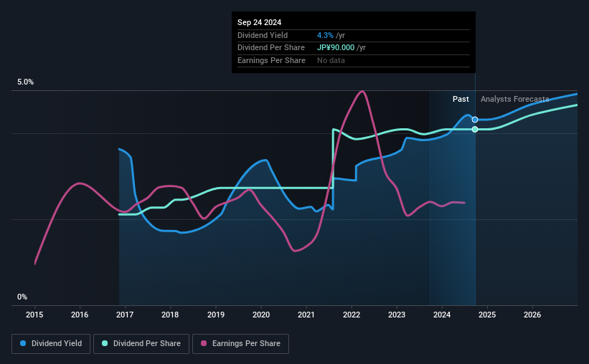Select the teal Dividend Per Share data marker
Screen dimensions: 589x364
(x=475, y=130)
